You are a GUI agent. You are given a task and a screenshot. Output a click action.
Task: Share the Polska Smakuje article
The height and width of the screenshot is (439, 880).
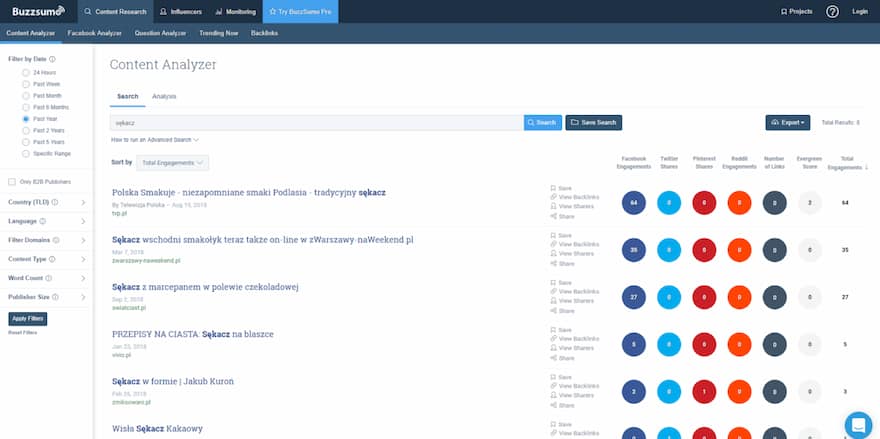[562, 216]
